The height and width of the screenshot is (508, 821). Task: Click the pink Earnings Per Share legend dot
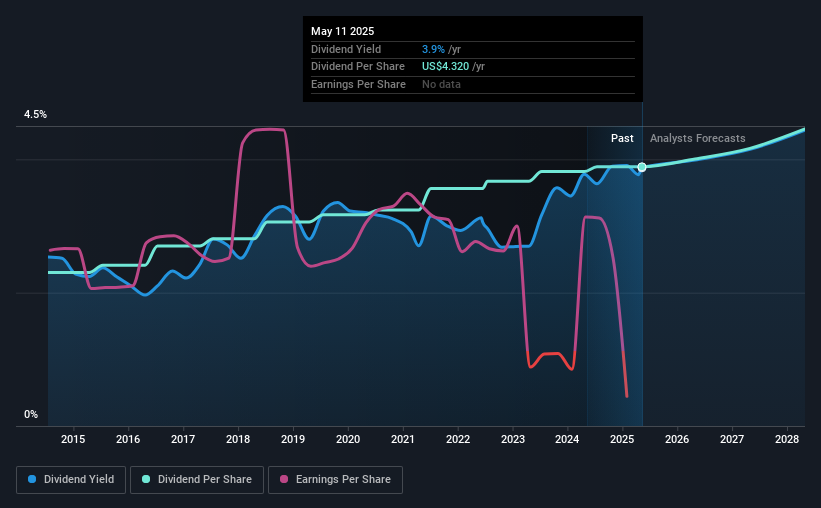tap(284, 479)
